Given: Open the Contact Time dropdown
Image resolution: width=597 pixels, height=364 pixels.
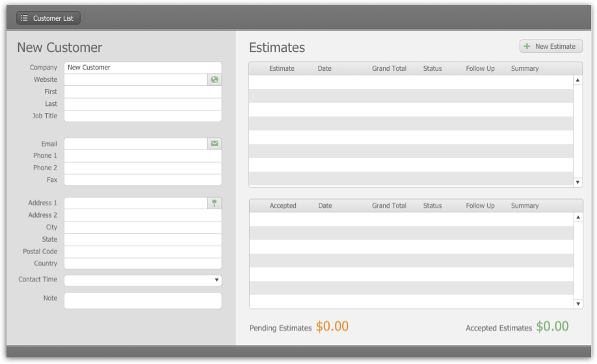Looking at the screenshot, I should (143, 280).
